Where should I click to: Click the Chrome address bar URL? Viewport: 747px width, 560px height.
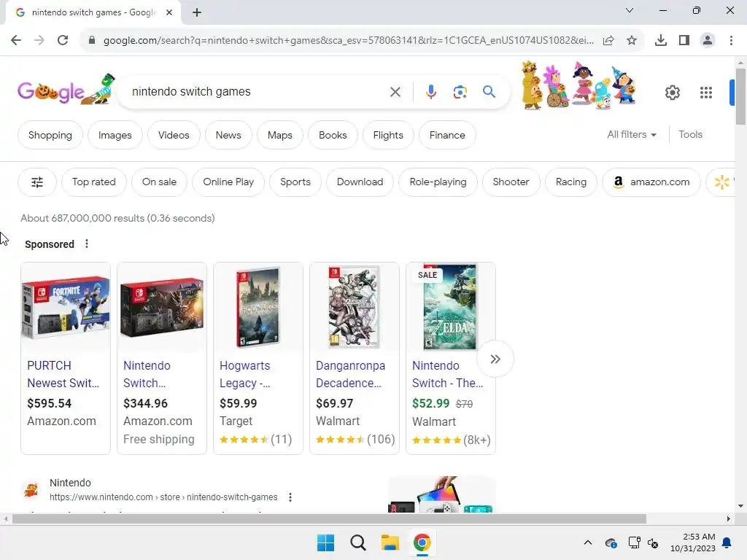coord(348,41)
